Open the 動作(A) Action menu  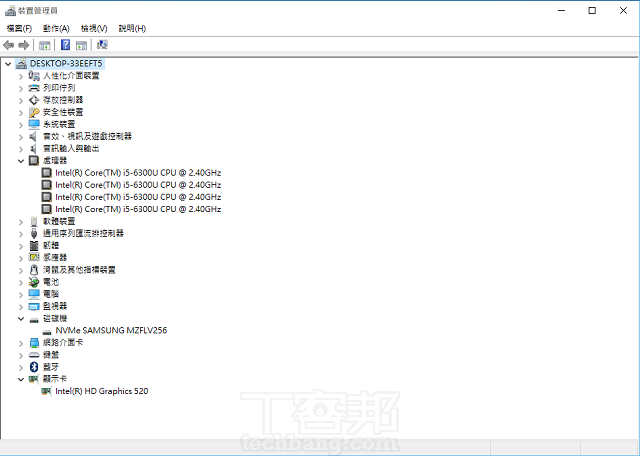pyautogui.click(x=57, y=28)
